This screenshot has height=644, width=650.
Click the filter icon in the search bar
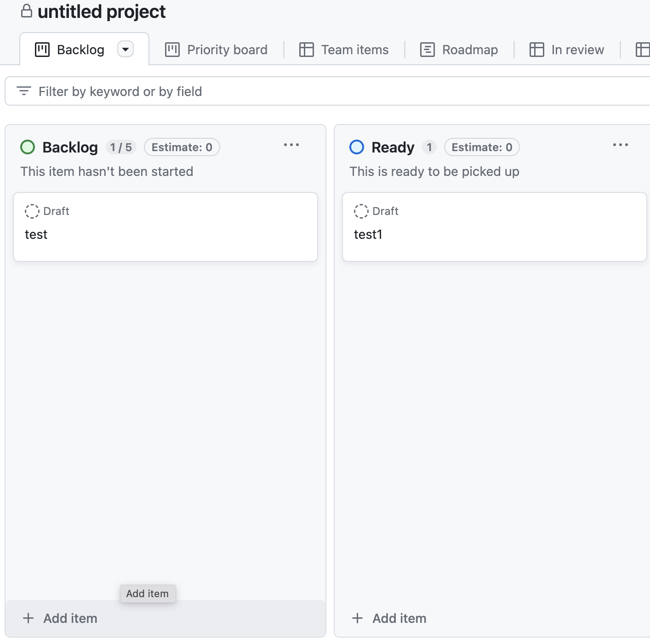tap(24, 91)
